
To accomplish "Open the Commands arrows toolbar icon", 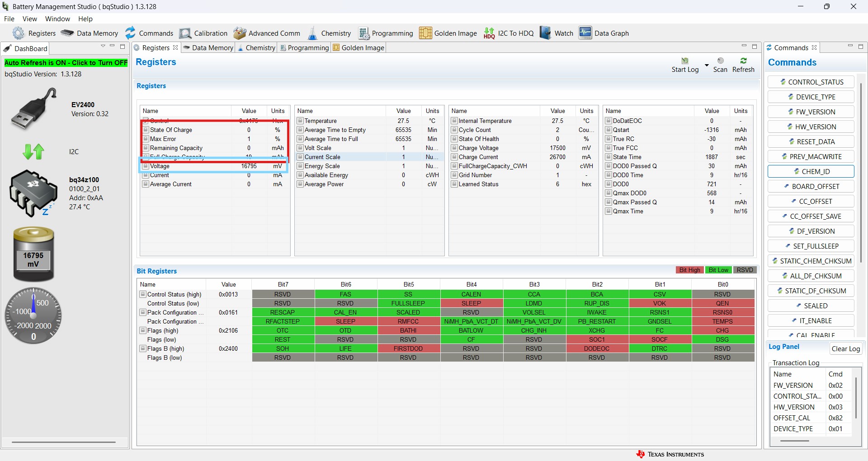I will click(130, 33).
